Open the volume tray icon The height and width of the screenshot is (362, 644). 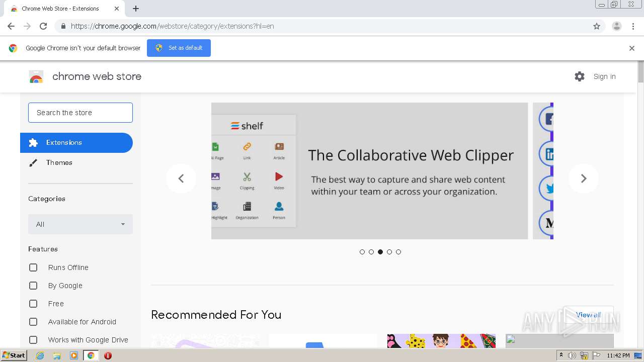(572, 355)
